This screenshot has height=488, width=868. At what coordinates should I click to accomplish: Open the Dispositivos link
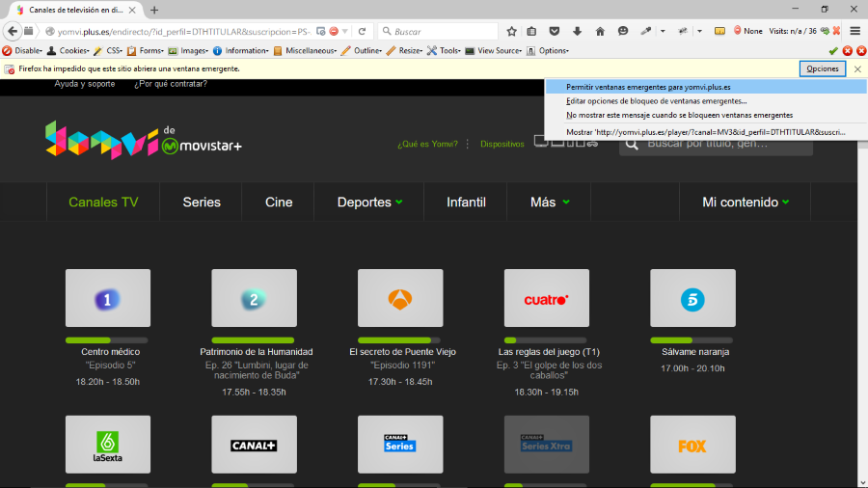(x=502, y=144)
